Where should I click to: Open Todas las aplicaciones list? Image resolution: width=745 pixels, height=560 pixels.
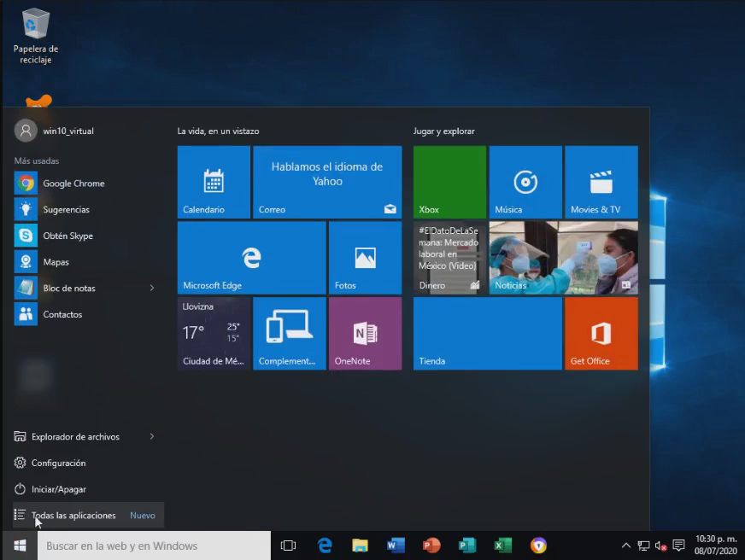click(73, 516)
